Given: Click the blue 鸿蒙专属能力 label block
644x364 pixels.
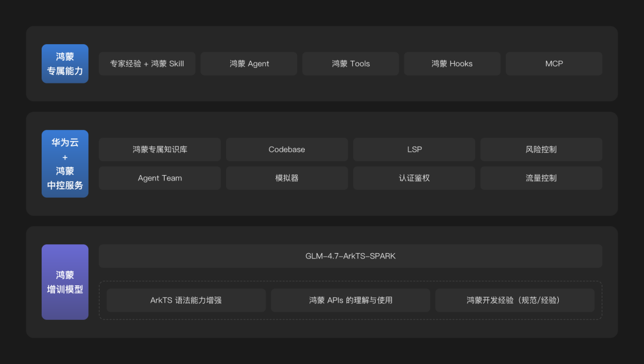Looking at the screenshot, I should pyautogui.click(x=65, y=64).
